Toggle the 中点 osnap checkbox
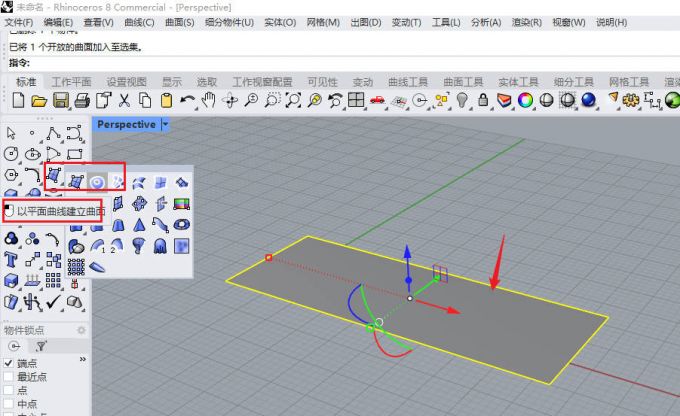The image size is (680, 416). (8, 403)
